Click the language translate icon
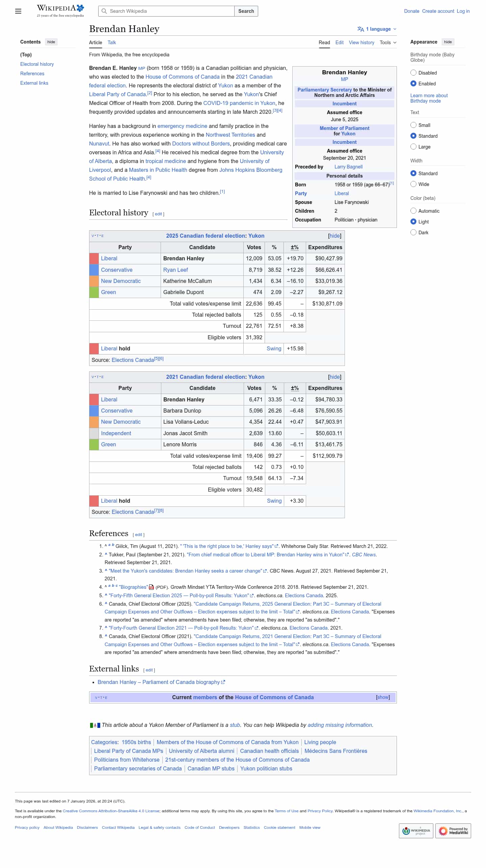Viewport: 486px width, 868px height. (x=360, y=29)
